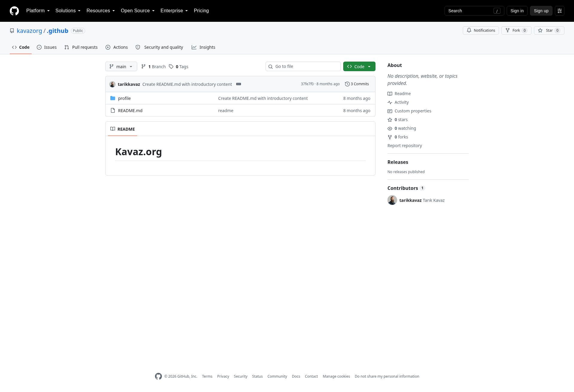Open the footer Status link

tap(257, 376)
